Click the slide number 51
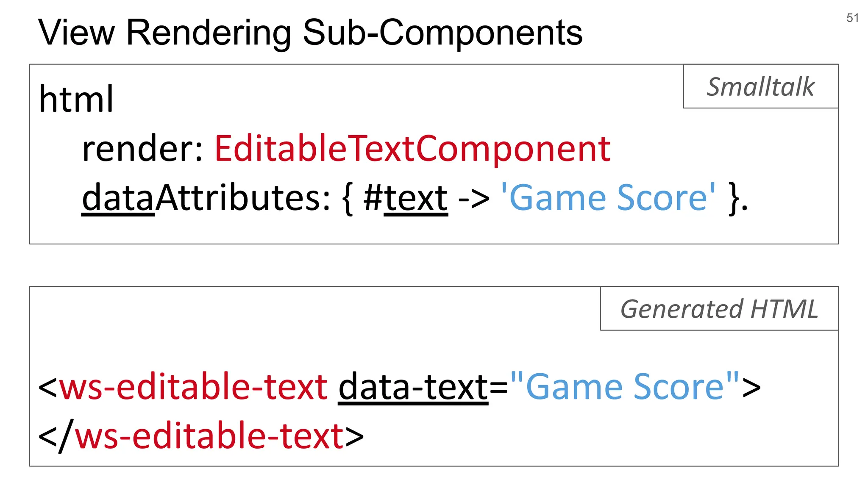Image resolution: width=868 pixels, height=488 pixels. coord(852,18)
